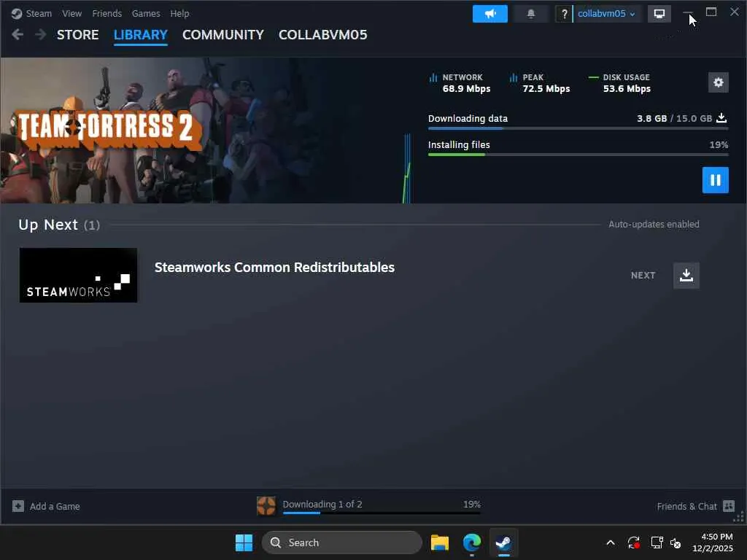Open the View menu
The height and width of the screenshot is (560, 747).
point(72,13)
